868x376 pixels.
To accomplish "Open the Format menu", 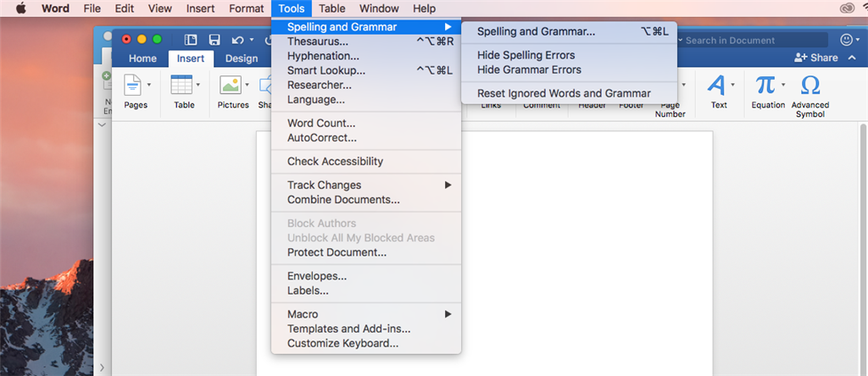I will (x=247, y=8).
